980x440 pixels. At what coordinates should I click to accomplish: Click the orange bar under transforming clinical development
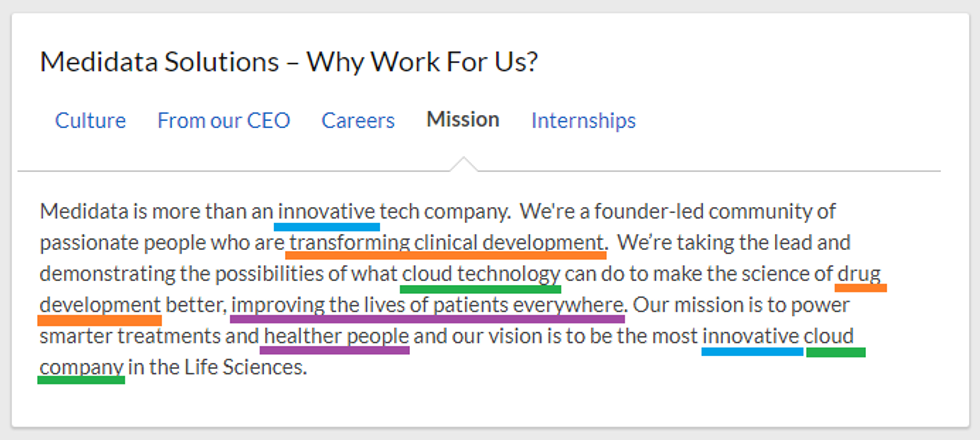point(446,256)
